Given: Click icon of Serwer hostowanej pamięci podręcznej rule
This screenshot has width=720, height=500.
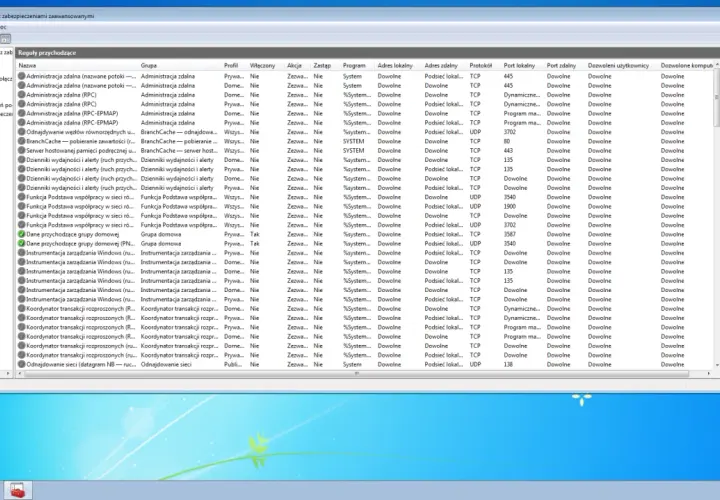Looking at the screenshot, I should (x=21, y=151).
